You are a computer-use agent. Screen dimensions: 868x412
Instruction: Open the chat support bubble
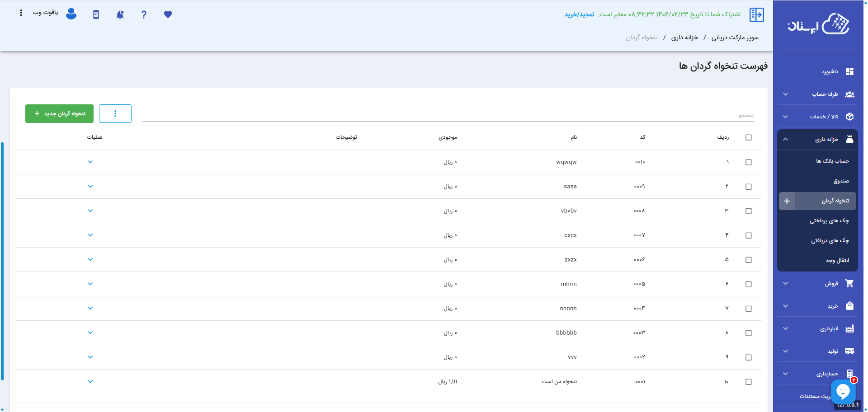coord(843,391)
